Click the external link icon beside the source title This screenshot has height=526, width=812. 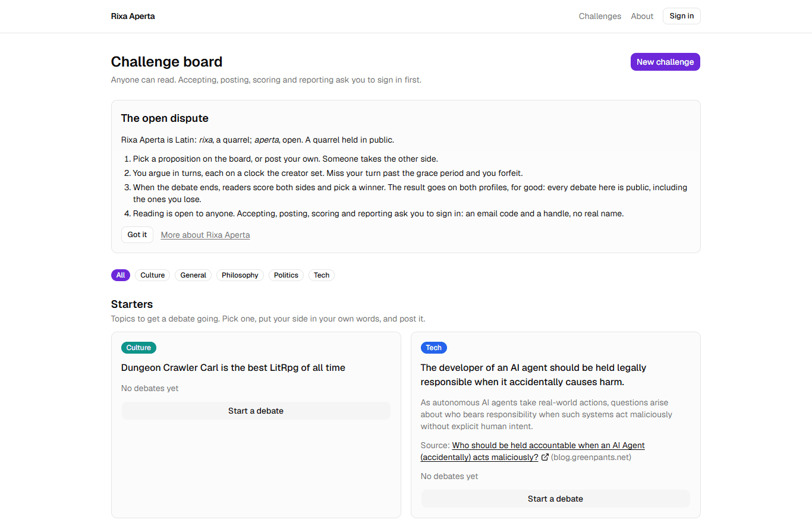[x=545, y=457]
